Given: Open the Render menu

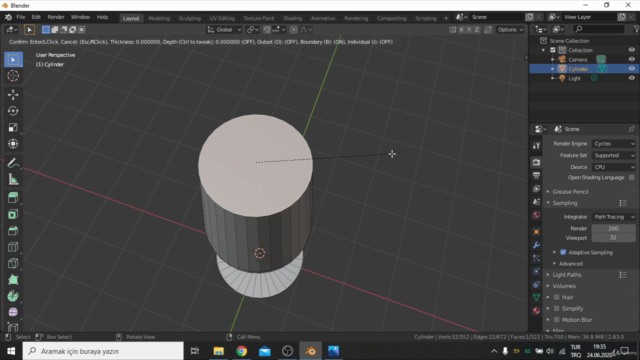Looking at the screenshot, I should click(x=56, y=17).
